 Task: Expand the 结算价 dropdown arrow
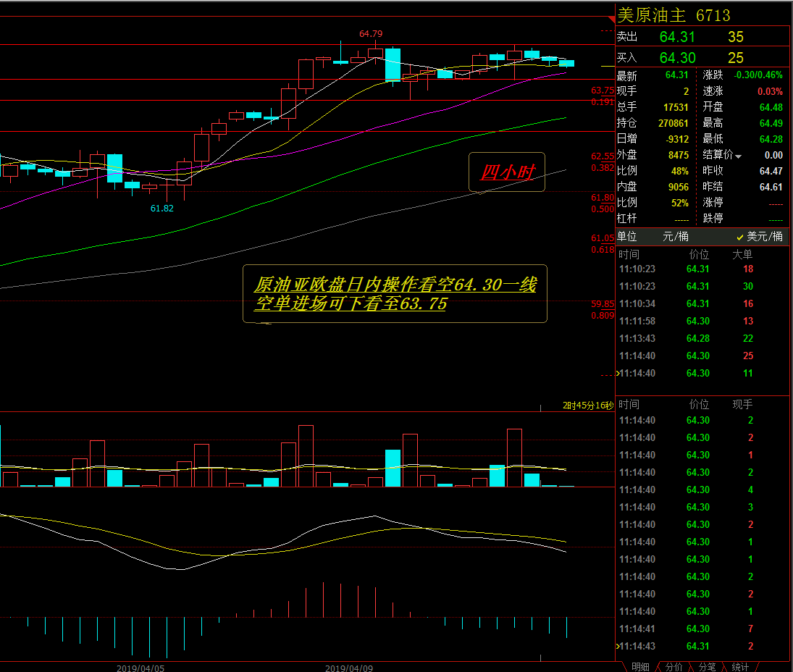(x=739, y=156)
